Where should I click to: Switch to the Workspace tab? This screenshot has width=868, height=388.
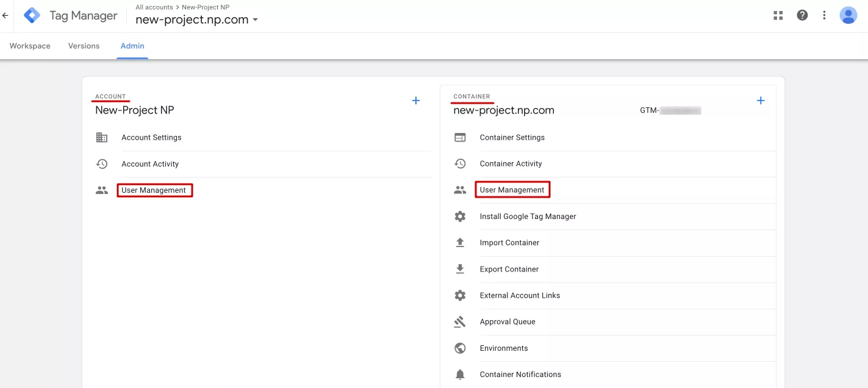pos(30,46)
